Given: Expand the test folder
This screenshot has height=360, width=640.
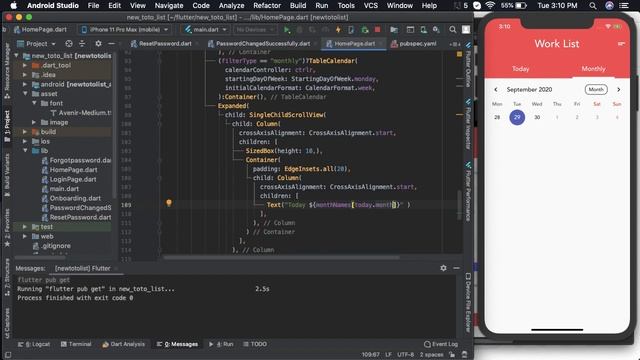Looking at the screenshot, I should point(25,227).
